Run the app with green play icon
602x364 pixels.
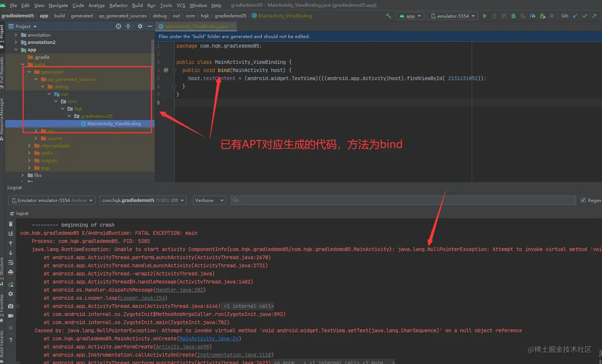tap(485, 16)
